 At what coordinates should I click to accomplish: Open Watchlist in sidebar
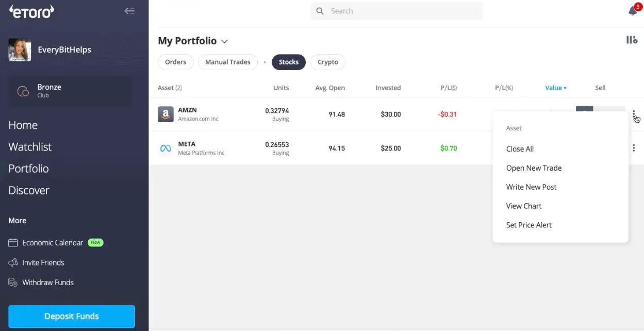tap(30, 147)
